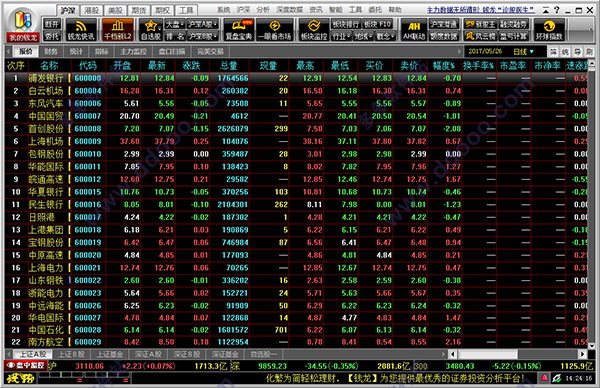The height and width of the screenshot is (388, 600).
Task: Click the help question mark icon
Action: 557,10
